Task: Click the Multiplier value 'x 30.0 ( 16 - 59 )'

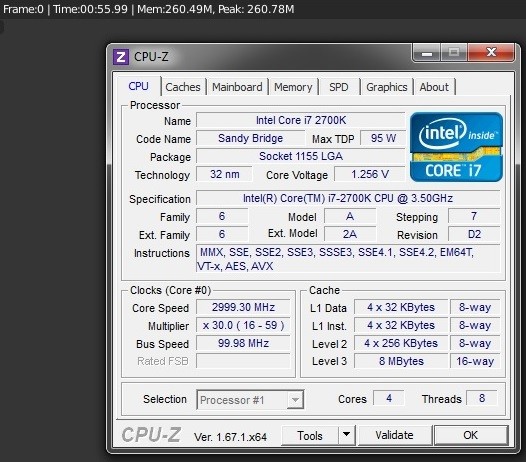Action: 243,325
